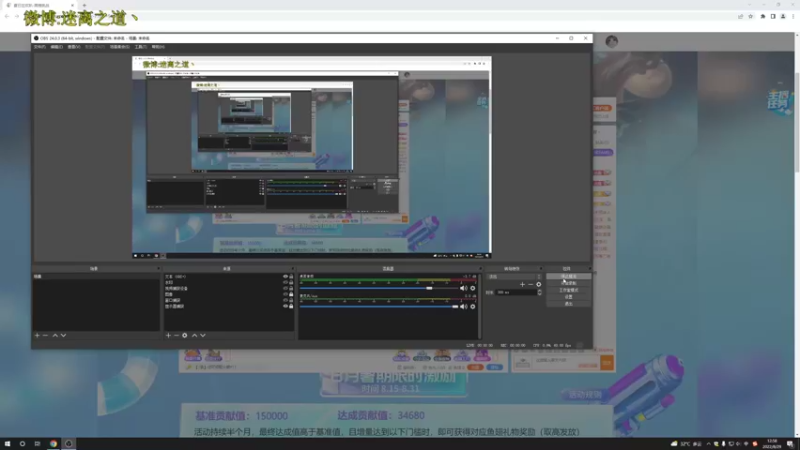800x450 pixels.
Task: Toggle visibility of 显示器捕获 source
Action: pyautogui.click(x=285, y=306)
